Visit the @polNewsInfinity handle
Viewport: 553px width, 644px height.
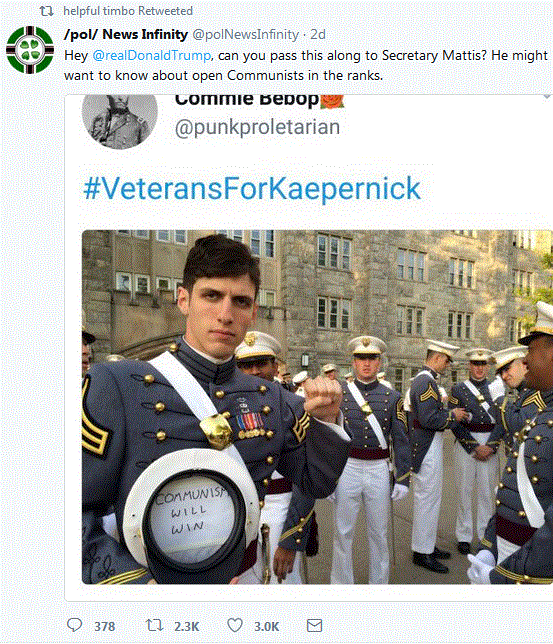[x=245, y=34]
